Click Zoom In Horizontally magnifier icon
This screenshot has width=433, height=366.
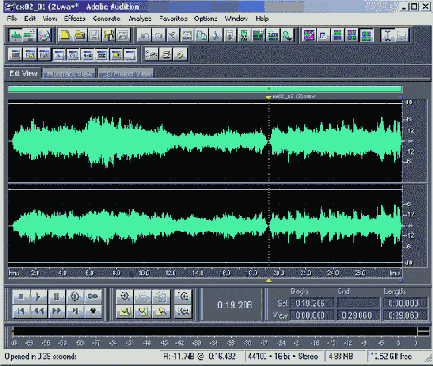tap(125, 296)
